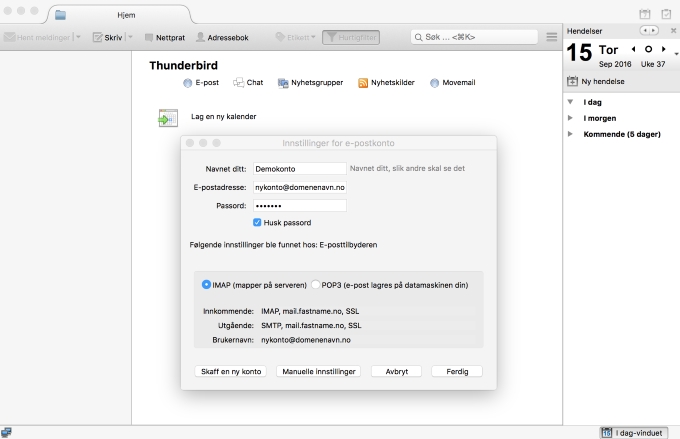Go to next day arrow
Screen dimensions: 680x439
pyautogui.click(x=664, y=49)
